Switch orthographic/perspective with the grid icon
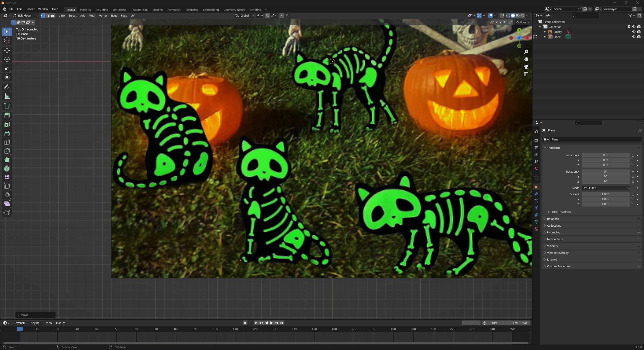Screen dimensions: 644x350 [x=526, y=74]
